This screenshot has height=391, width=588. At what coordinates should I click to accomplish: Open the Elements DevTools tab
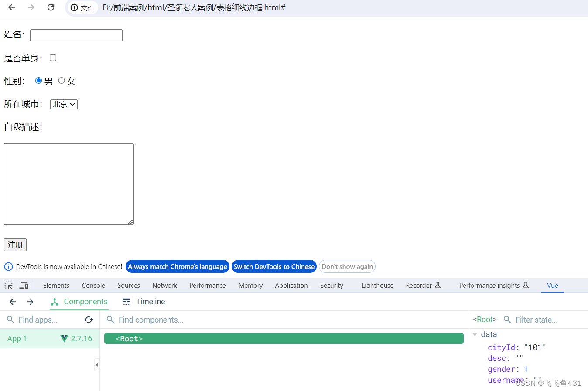pyautogui.click(x=56, y=286)
